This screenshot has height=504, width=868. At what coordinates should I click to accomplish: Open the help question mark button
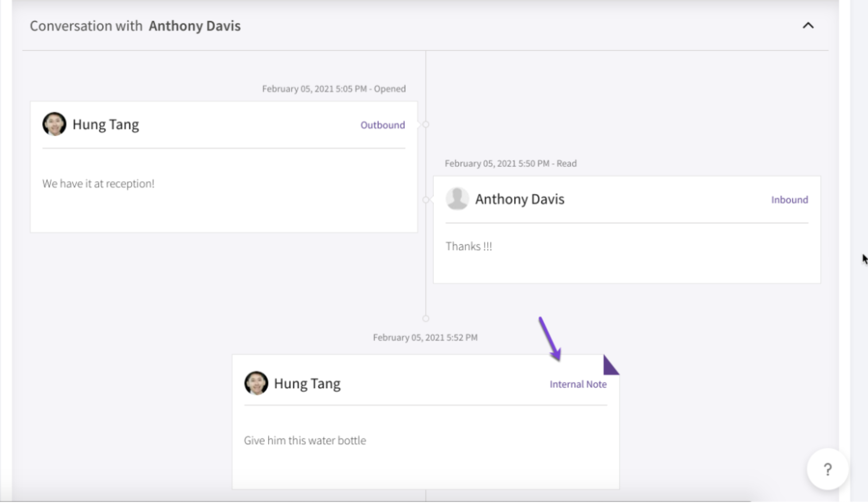click(827, 469)
